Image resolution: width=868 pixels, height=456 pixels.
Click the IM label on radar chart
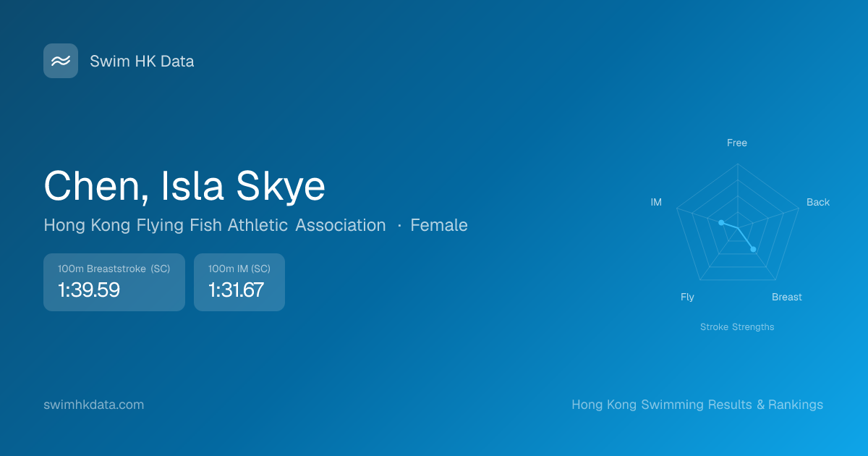(656, 202)
